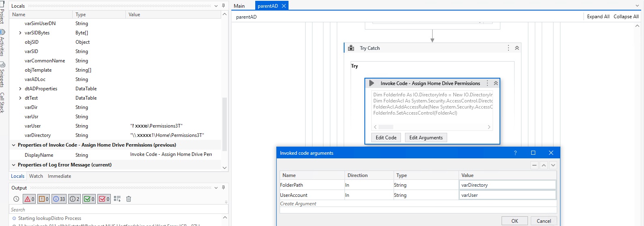Toggle failed test results filter in Output
This screenshot has height=226, width=644.
click(104, 199)
